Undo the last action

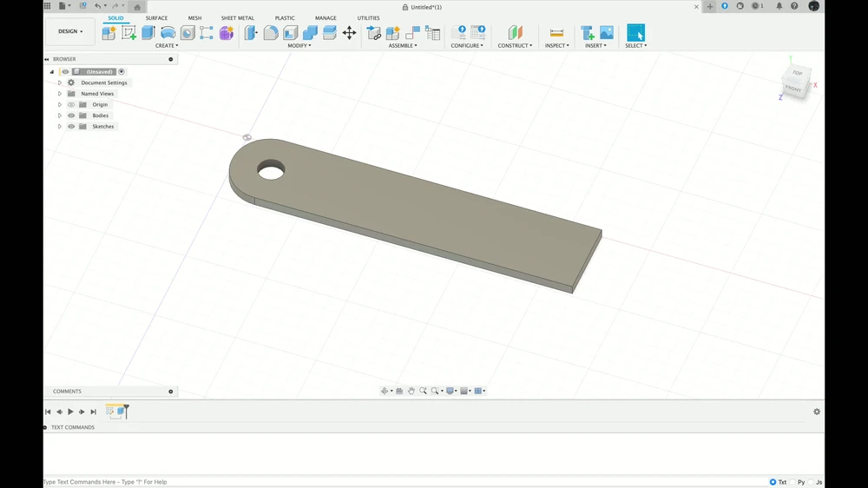coord(98,6)
